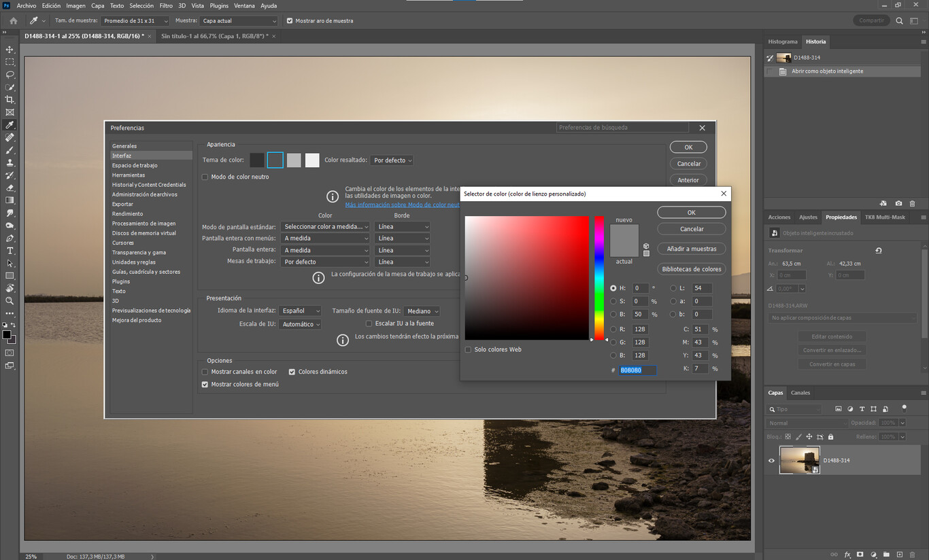929x560 pixels.
Task: Click the hexadecimal color input field
Action: [637, 370]
